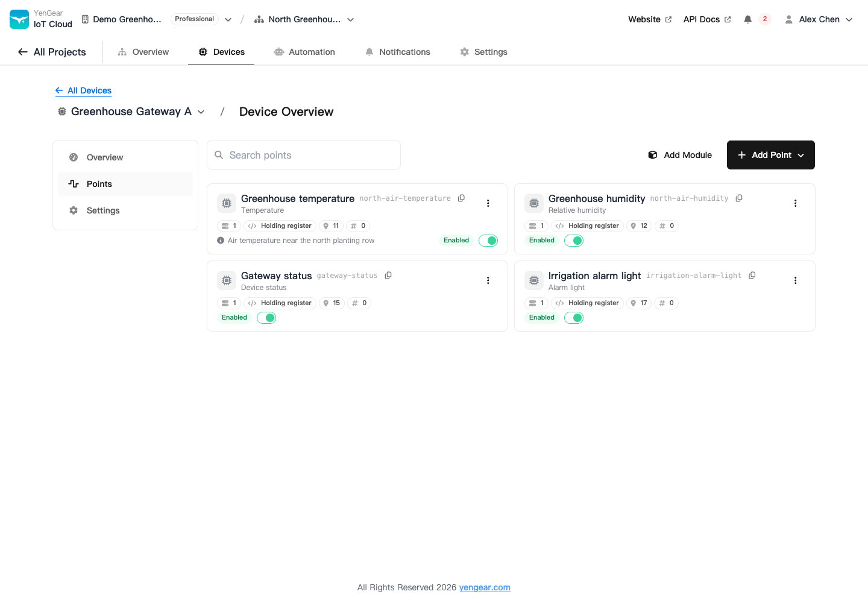868x603 pixels.
Task: Click the info icon beside the temperature description
Action: pyautogui.click(x=221, y=241)
